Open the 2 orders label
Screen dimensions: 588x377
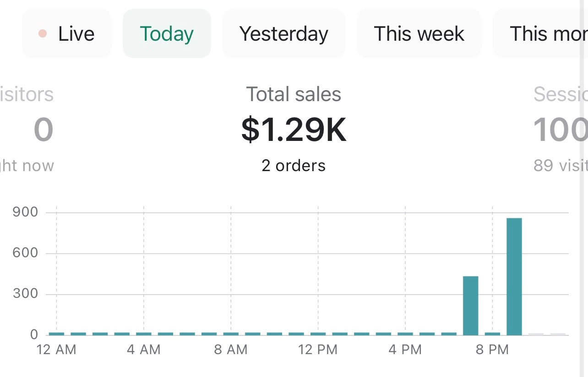[294, 166]
